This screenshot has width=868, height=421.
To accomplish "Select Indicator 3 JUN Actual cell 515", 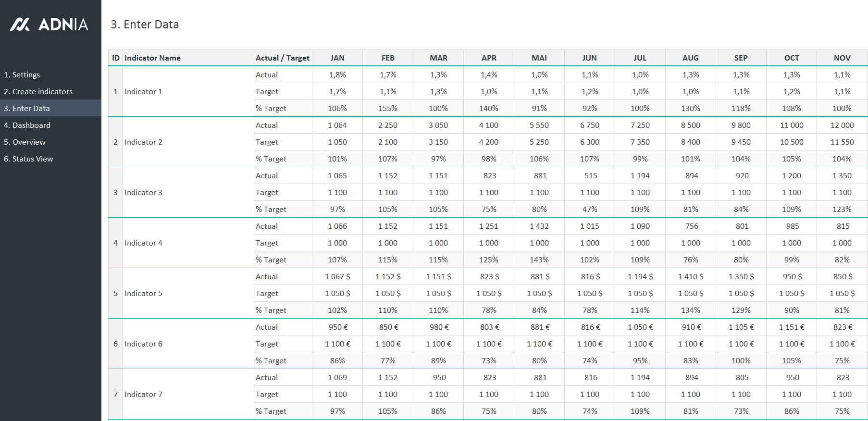I will pos(591,176).
